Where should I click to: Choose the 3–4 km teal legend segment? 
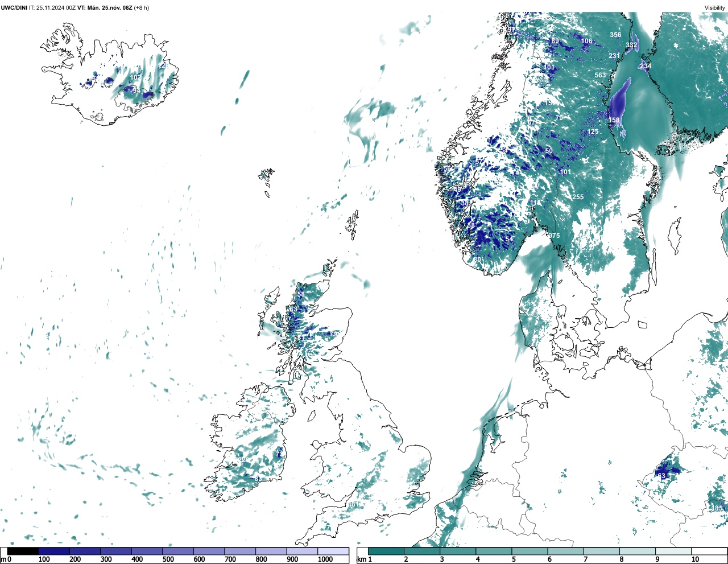pyautogui.click(x=458, y=551)
